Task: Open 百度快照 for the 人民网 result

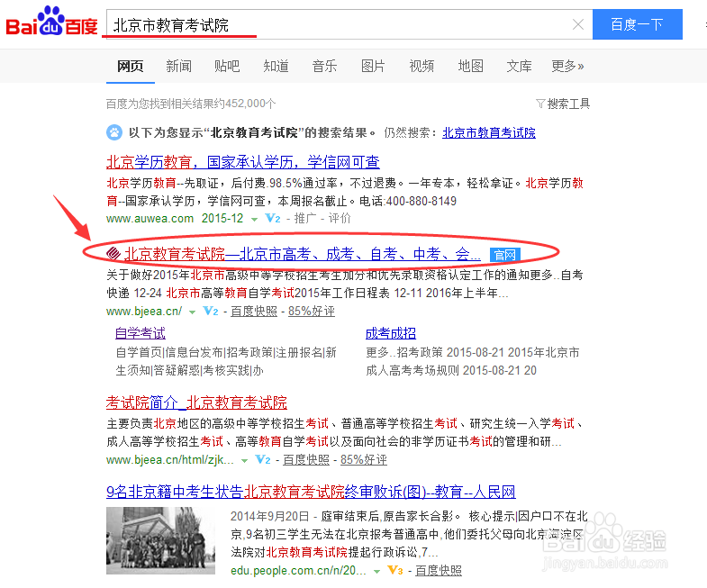Action: 439,571
